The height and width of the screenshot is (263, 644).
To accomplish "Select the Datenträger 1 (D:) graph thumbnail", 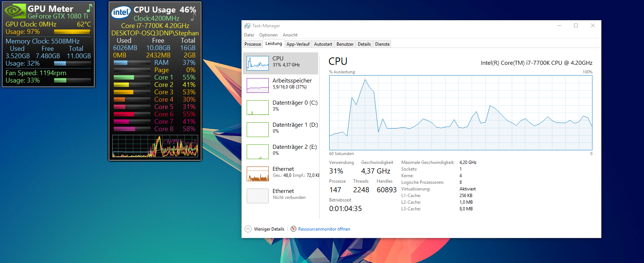I will pos(258,130).
